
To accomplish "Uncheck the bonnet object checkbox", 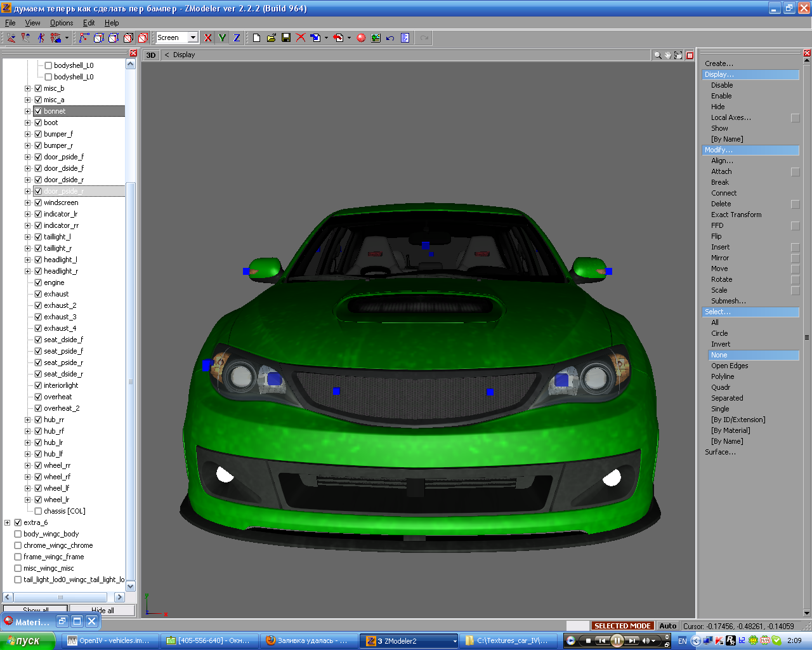I will (x=38, y=111).
